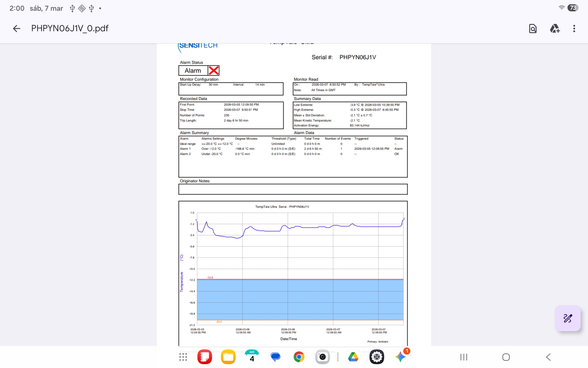Tap the system back navigation chevron
Image resolution: width=588 pixels, height=368 pixels.
click(548, 357)
